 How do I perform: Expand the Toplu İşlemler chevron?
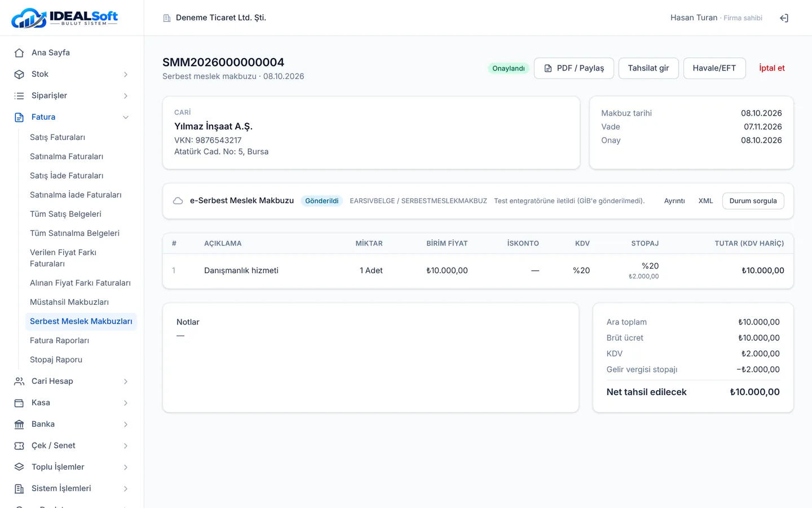(x=126, y=467)
